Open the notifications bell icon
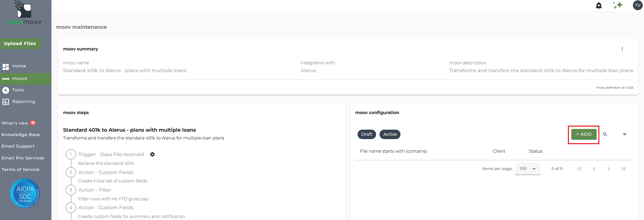644x220 pixels. [599, 5]
